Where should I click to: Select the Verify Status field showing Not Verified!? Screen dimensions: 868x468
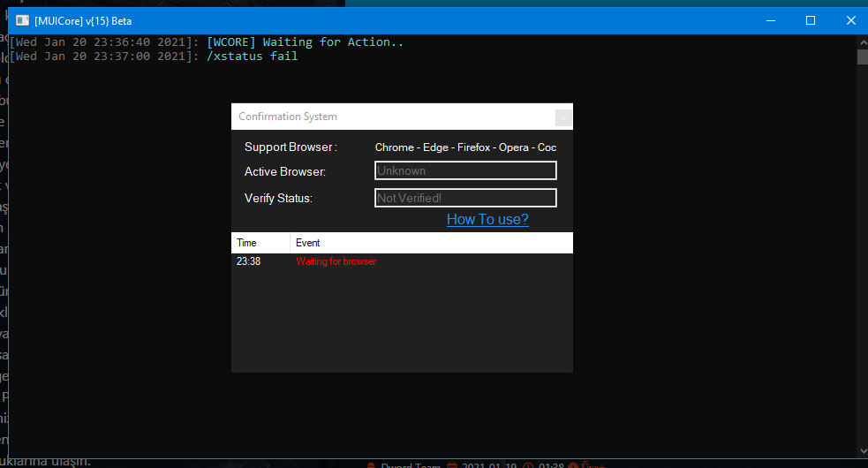[x=465, y=198]
